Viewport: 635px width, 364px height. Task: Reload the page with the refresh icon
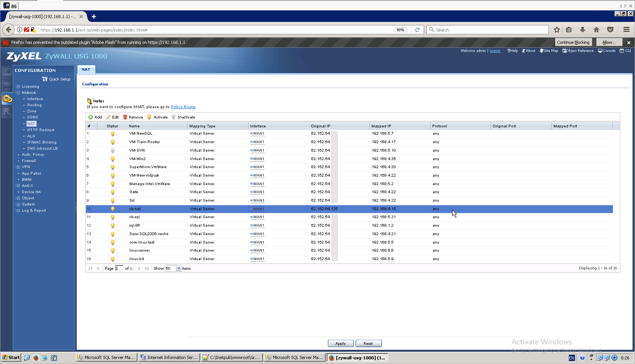click(x=417, y=30)
